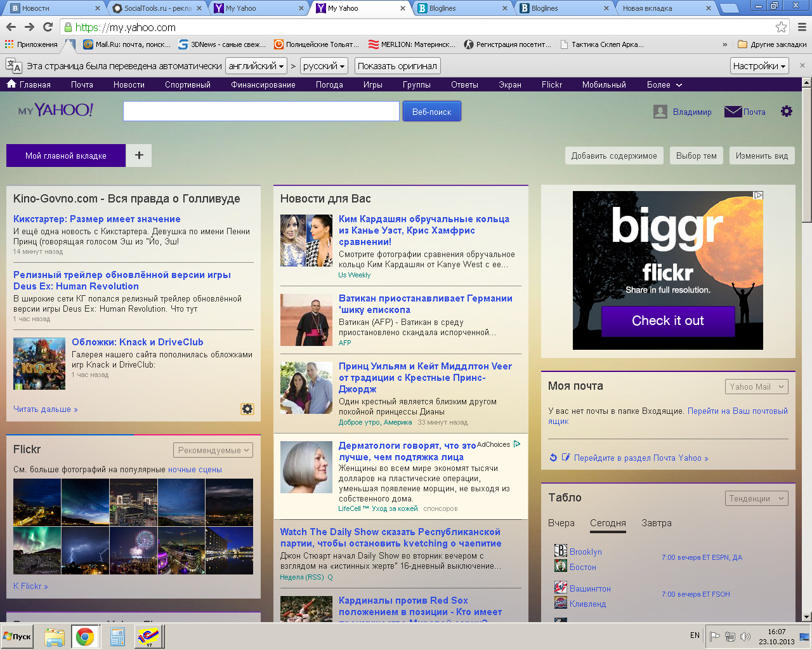
Task: Open the Рекомендуемые dropdown in Flickr module
Action: pos(213,450)
